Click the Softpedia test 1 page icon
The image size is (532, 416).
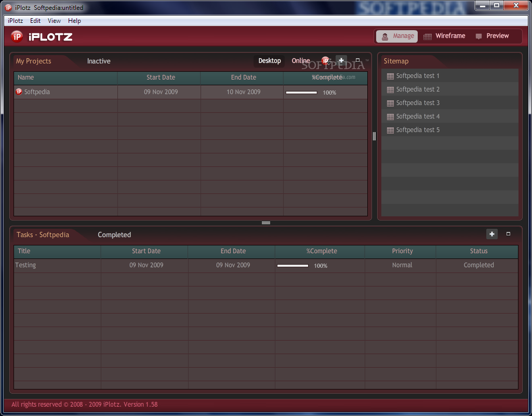pos(390,76)
